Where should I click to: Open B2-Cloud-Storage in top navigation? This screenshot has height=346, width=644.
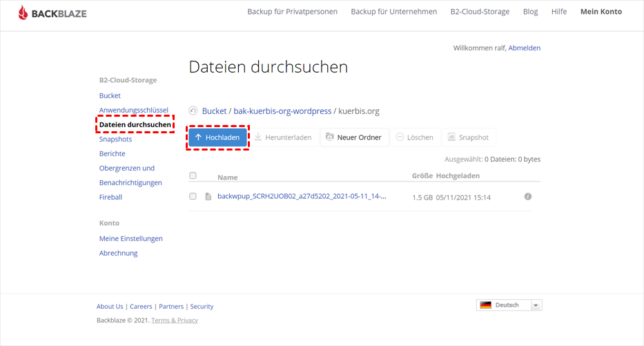tap(480, 12)
